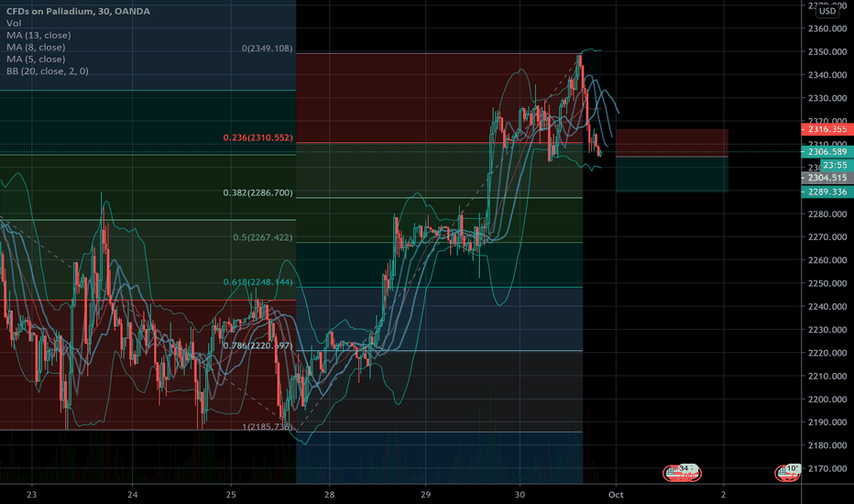Screen dimensions: 854x504
Task: Click the date label 25 on time axis
Action: pos(231,495)
